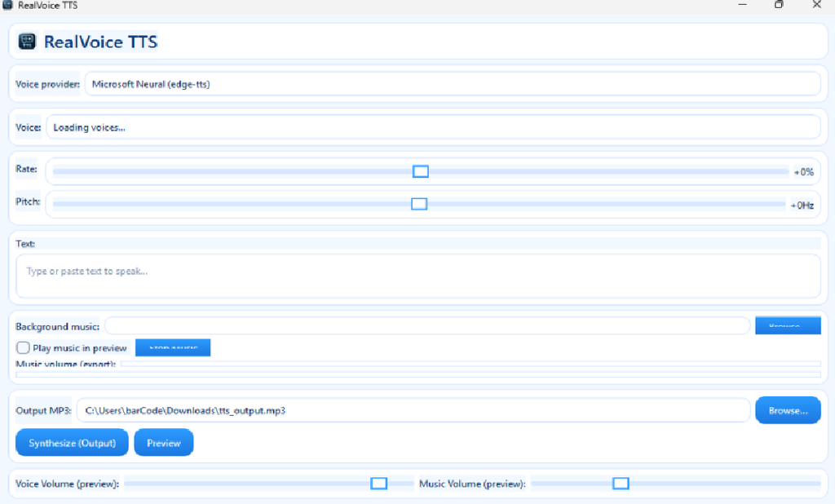Viewport: 835px width, 504px height.
Task: Click the +0Hz pitch value
Action: tap(802, 206)
